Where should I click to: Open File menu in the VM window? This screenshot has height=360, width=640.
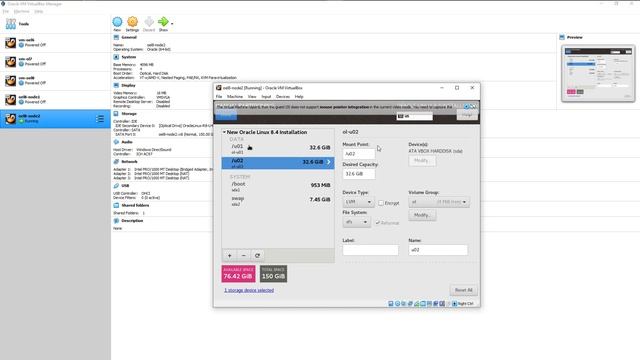219,97
